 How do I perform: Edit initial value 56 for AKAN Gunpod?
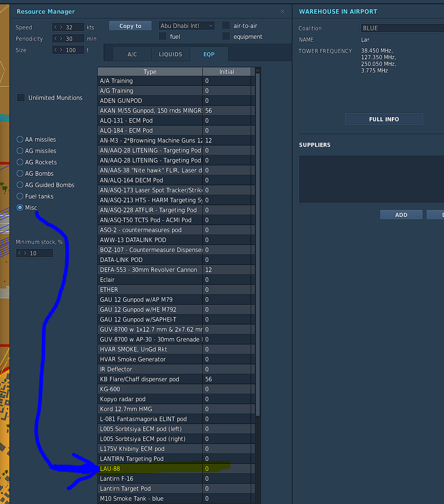[x=227, y=110]
